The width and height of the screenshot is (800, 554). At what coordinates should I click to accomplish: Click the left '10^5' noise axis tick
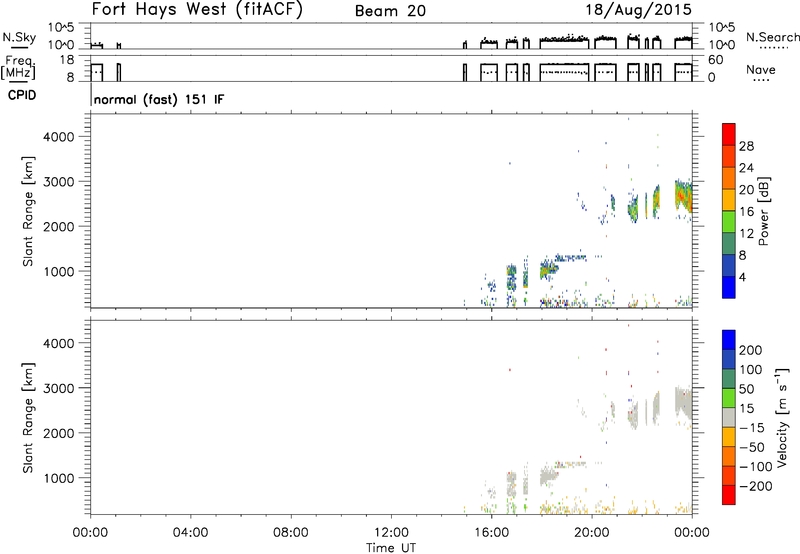[x=62, y=28]
